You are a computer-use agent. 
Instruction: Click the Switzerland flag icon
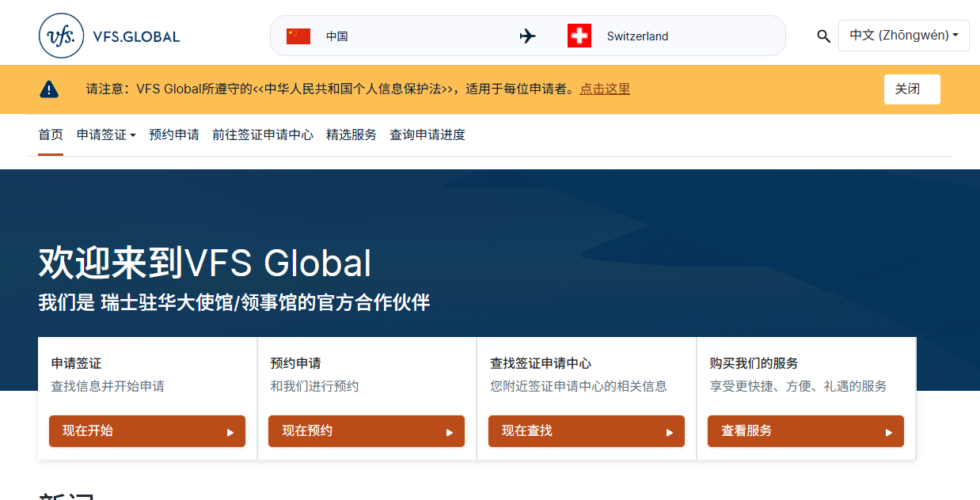(579, 36)
